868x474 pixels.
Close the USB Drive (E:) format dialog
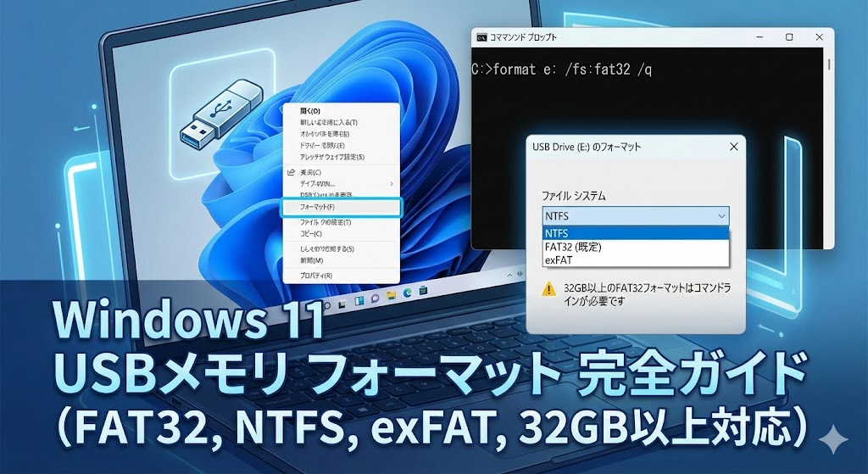click(x=733, y=147)
